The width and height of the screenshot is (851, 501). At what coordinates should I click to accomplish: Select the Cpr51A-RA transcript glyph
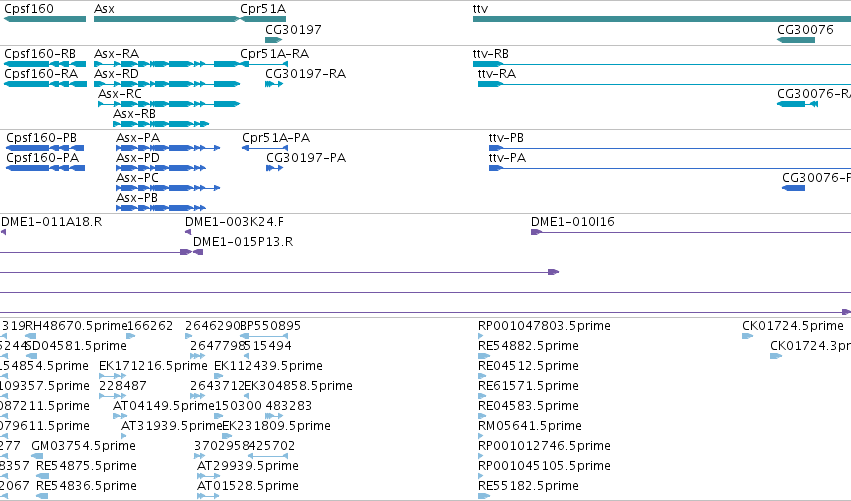[x=264, y=64]
